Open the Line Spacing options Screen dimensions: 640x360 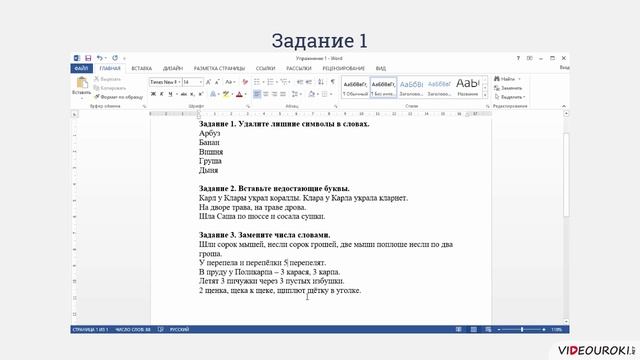pyautogui.click(x=296, y=94)
